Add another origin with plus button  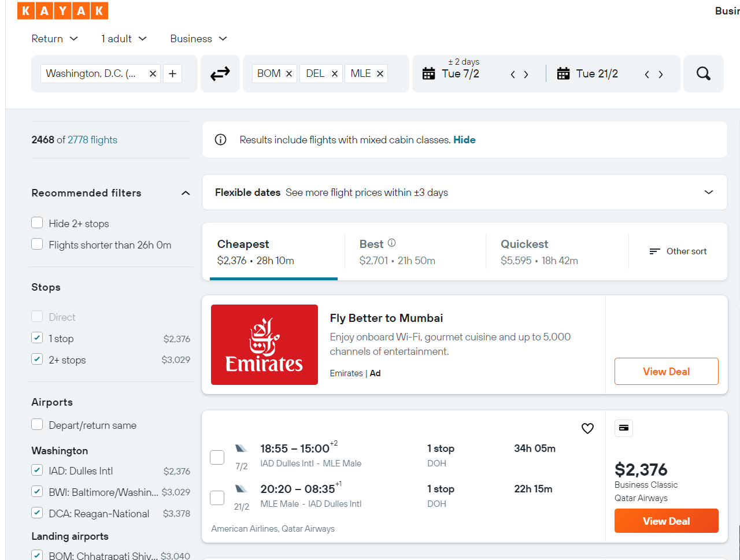[172, 73]
